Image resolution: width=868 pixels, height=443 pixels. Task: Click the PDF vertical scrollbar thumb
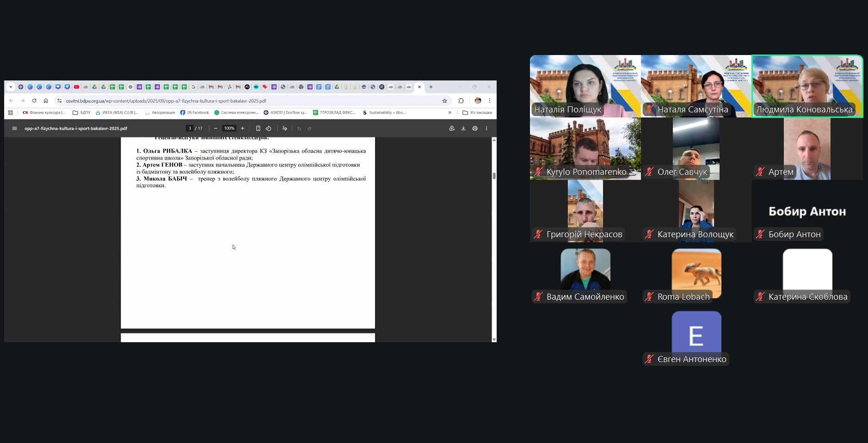(x=494, y=176)
